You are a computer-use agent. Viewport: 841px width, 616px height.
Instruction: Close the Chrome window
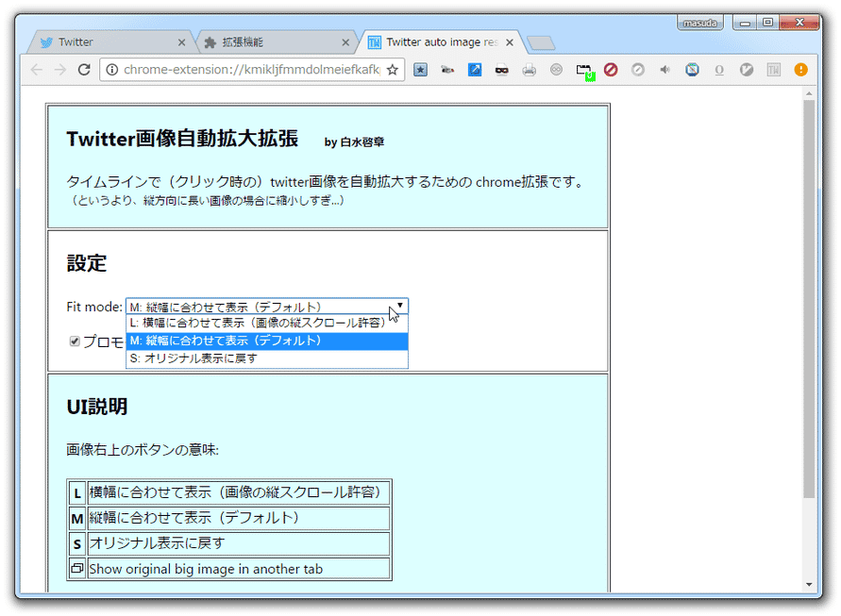[x=799, y=23]
